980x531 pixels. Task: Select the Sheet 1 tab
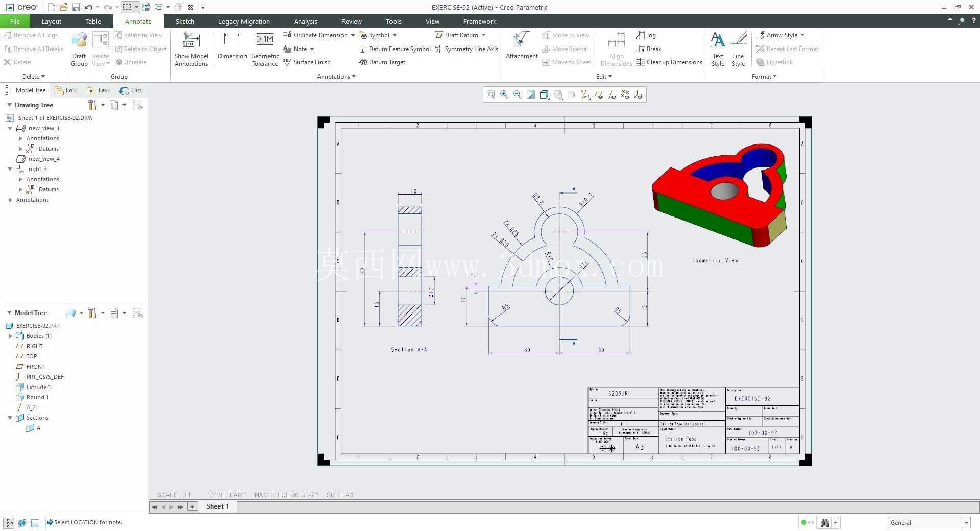[x=217, y=506]
